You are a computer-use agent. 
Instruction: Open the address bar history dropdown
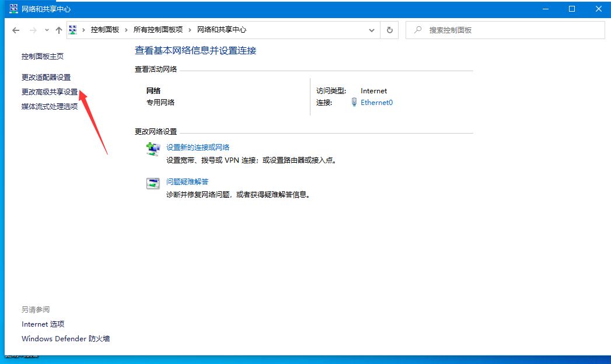pyautogui.click(x=372, y=29)
